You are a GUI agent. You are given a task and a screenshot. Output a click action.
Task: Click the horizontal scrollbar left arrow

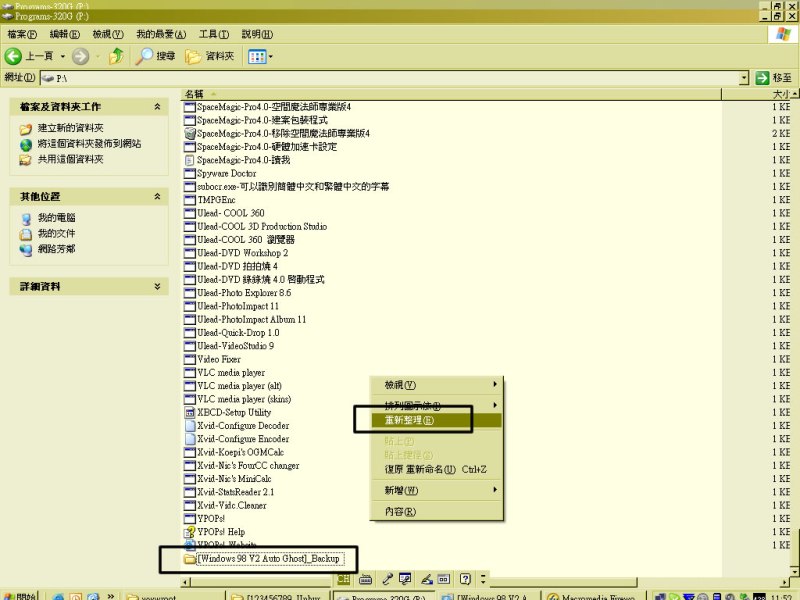[186, 582]
